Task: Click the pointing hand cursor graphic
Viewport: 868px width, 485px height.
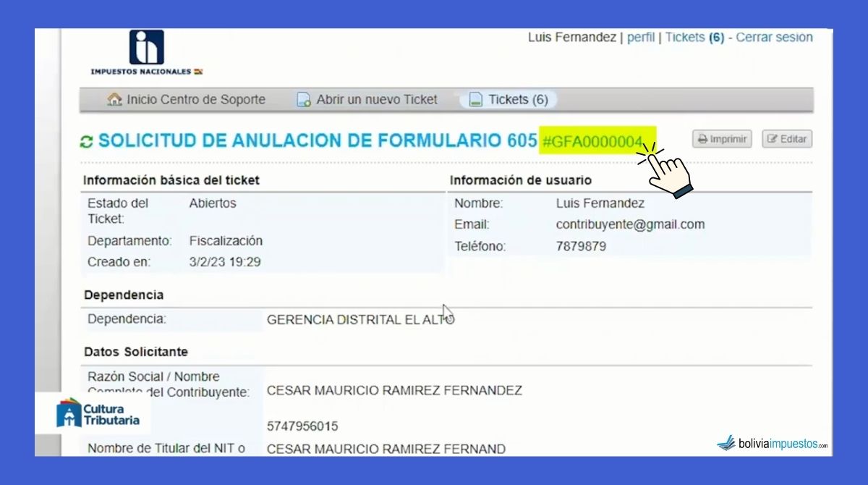Action: click(667, 171)
